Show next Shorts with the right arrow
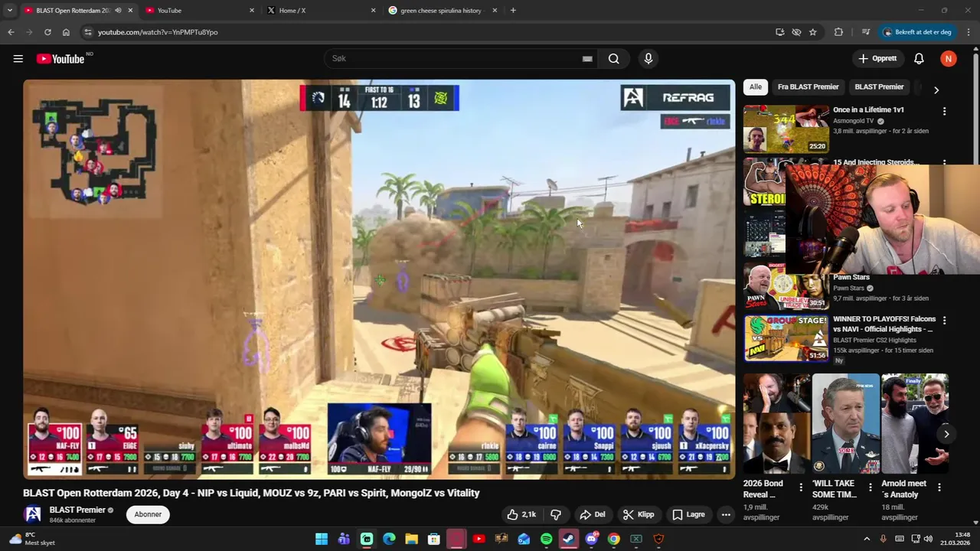Screen dimensions: 980x551 946,434
